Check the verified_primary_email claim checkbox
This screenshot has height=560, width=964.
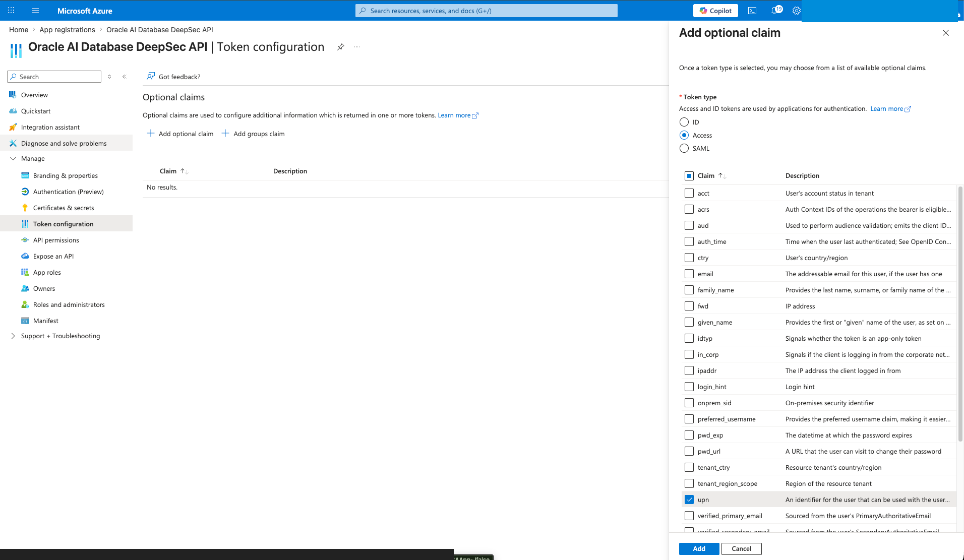(689, 516)
